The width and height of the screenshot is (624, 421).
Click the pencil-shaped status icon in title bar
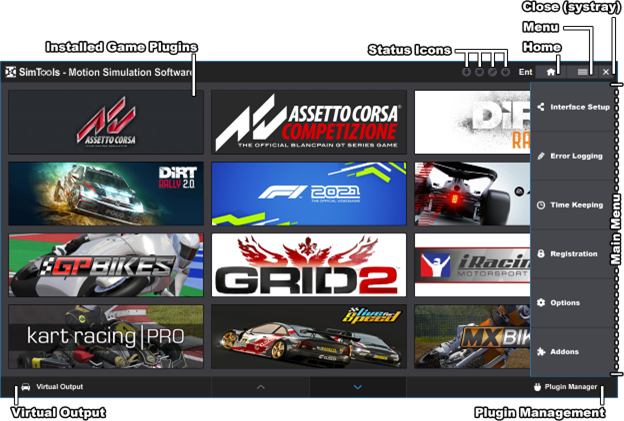(x=492, y=72)
